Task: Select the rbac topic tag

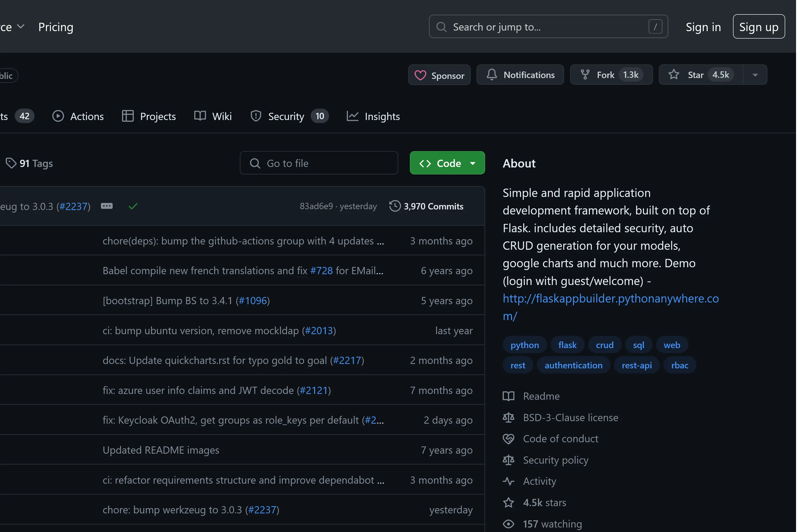Action: [679, 365]
